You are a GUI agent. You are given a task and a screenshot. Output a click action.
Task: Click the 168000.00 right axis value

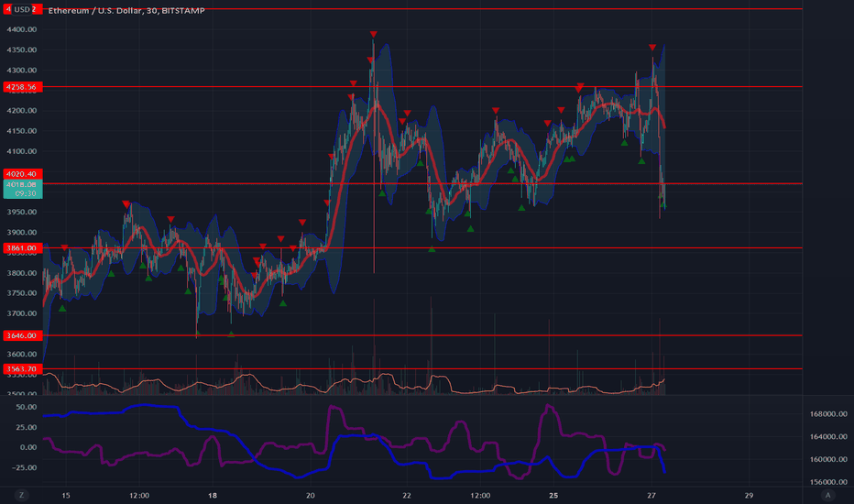pos(828,414)
